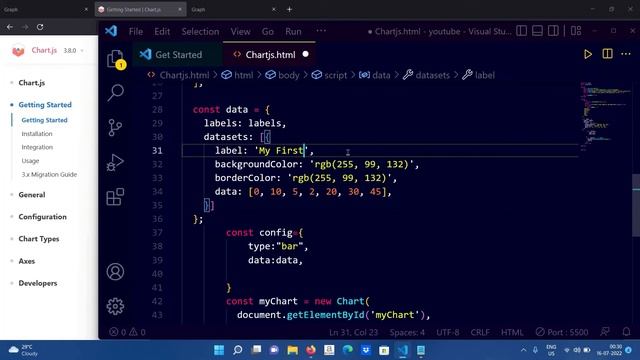640x360 pixels.
Task: Click Spaces: 4 indentation setting
Action: [x=407, y=332]
